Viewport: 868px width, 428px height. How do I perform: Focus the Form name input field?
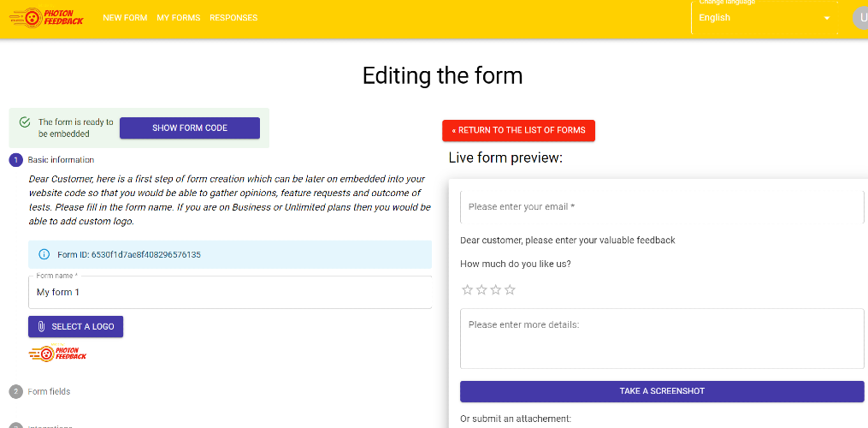230,292
